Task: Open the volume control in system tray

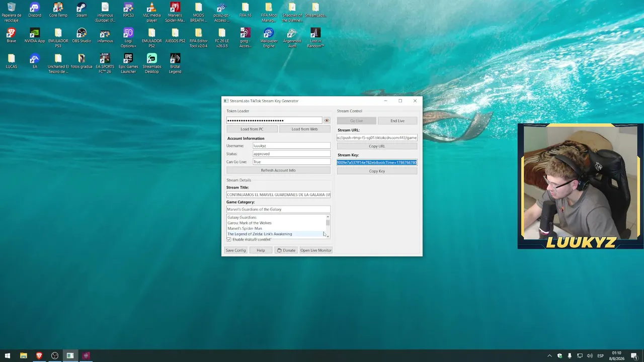Action: 590,356
